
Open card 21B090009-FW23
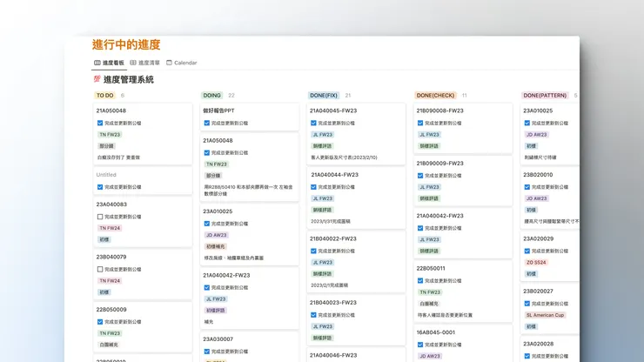tap(463, 181)
